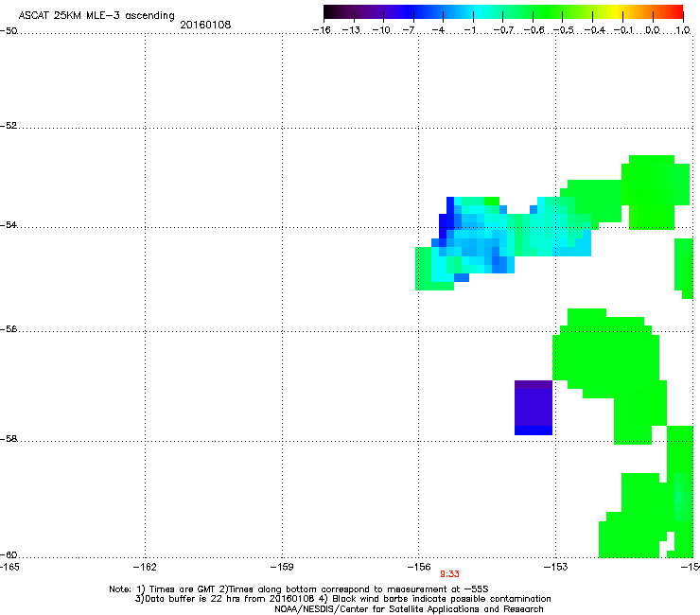Click colorbar label '-0.1'
This screenshot has width=700, height=615.
623,30
